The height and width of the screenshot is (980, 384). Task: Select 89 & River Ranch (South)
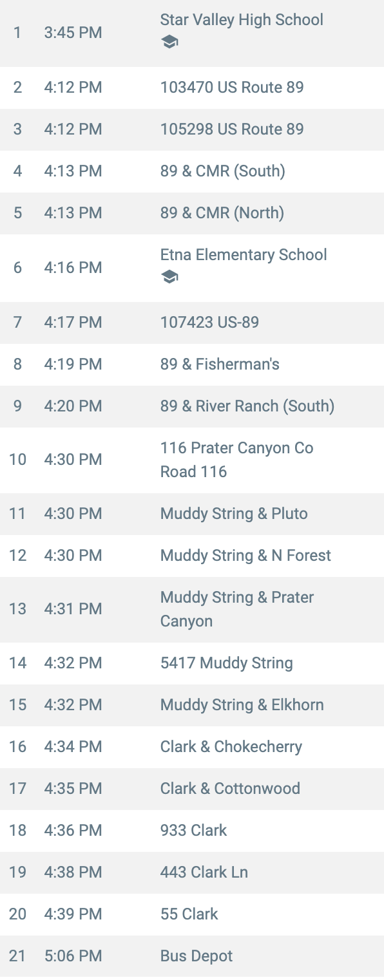(x=192, y=406)
